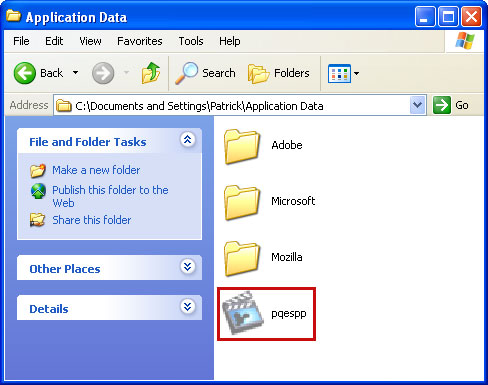The image size is (488, 385).
Task: Click the Other Places heading
Action: 65,269
